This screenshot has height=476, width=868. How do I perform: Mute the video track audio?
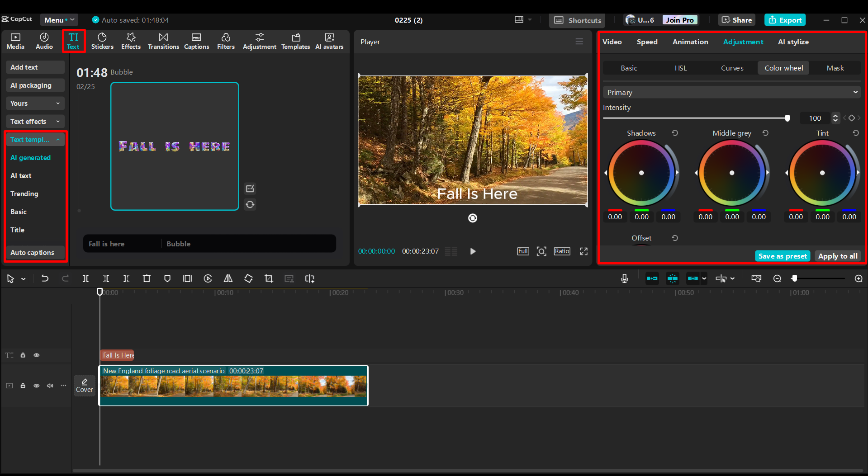tap(50, 386)
